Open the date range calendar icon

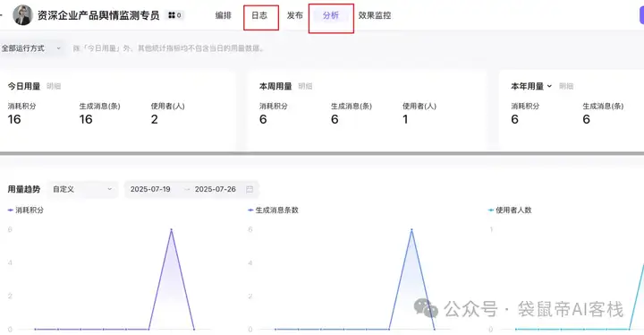point(250,189)
